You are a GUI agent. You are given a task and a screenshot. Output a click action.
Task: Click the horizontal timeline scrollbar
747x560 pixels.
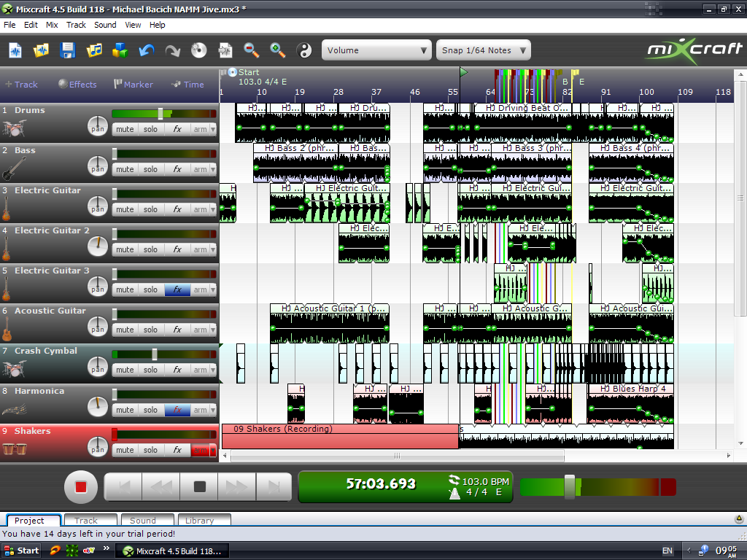point(398,456)
